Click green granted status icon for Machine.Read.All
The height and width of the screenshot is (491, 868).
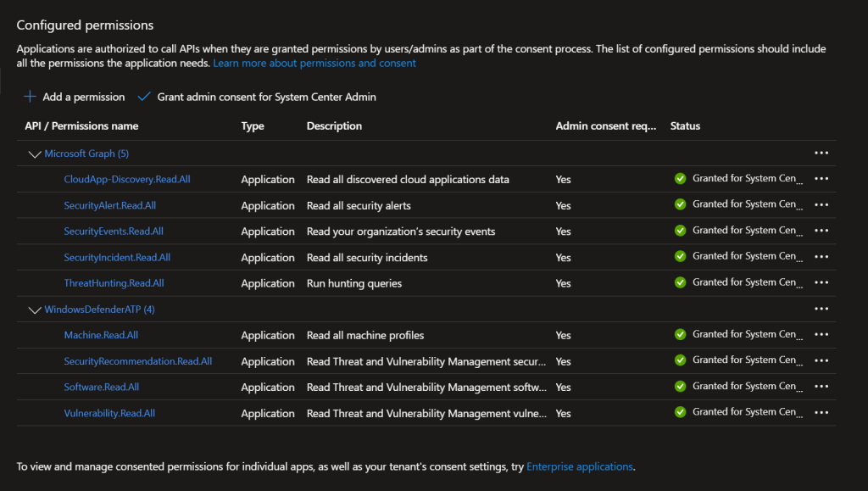pyautogui.click(x=680, y=334)
